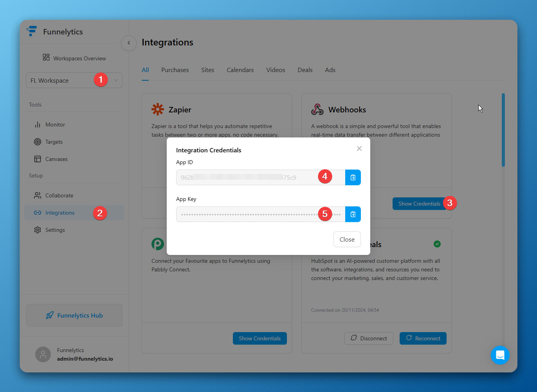The image size is (537, 392).
Task: Click the Pabbly Connect logo icon
Action: click(158, 244)
